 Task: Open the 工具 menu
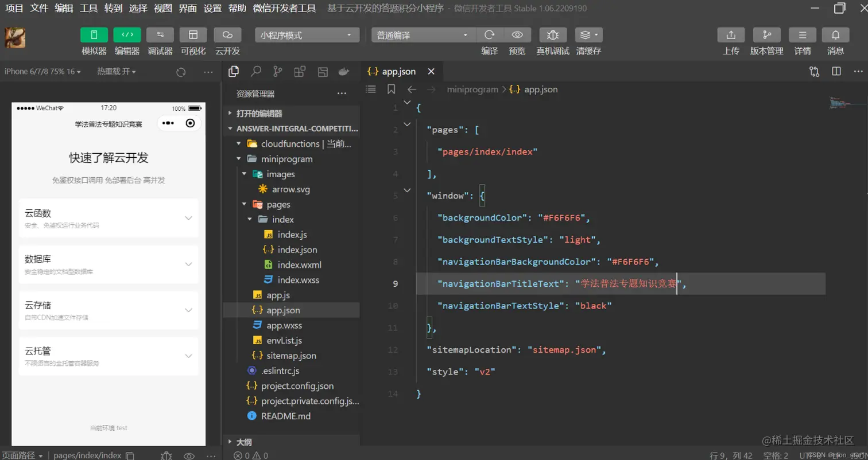pos(88,8)
